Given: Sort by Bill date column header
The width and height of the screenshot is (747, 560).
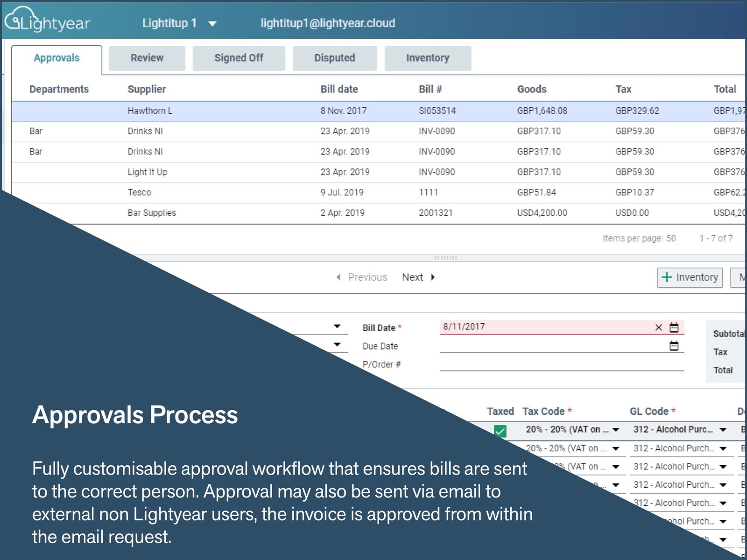Looking at the screenshot, I should (x=339, y=89).
